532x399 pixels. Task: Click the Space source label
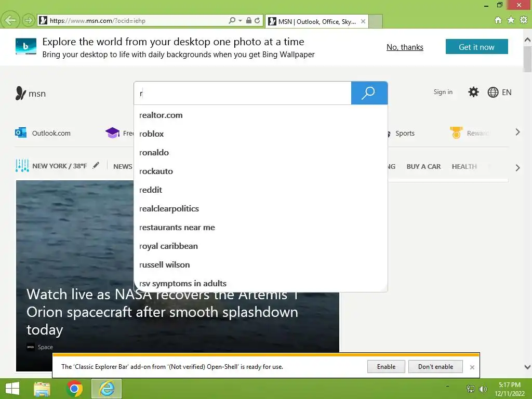45,347
